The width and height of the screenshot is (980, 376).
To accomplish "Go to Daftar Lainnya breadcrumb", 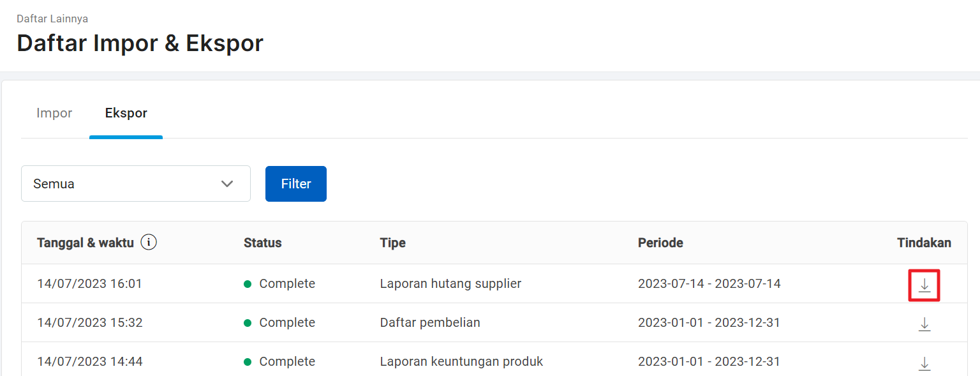I will [52, 19].
